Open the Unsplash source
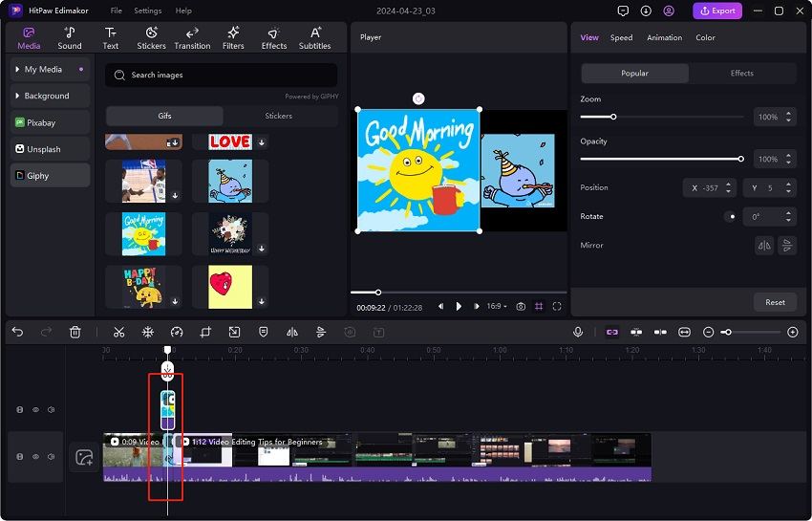 [x=50, y=149]
